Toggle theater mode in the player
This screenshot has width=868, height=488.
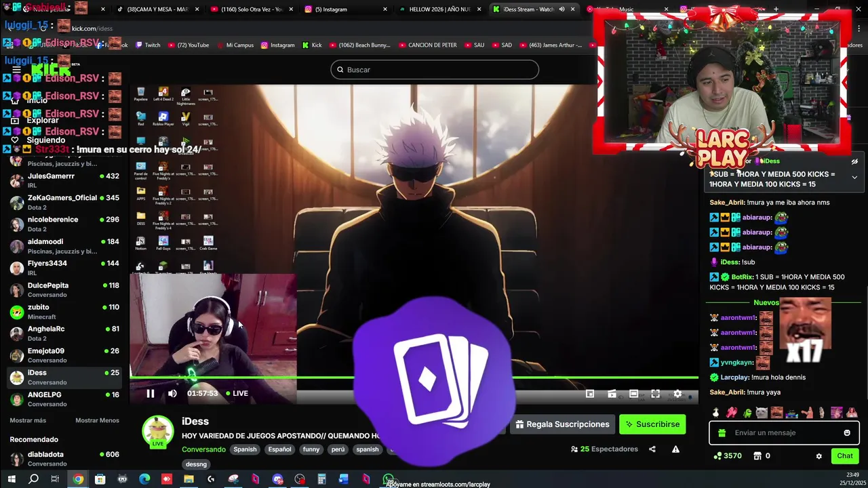click(x=633, y=394)
